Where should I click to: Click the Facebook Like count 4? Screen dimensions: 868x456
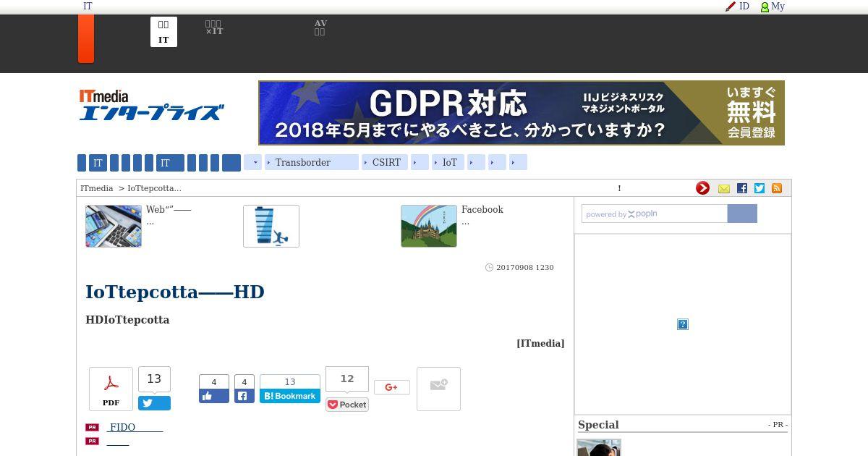[214, 382]
